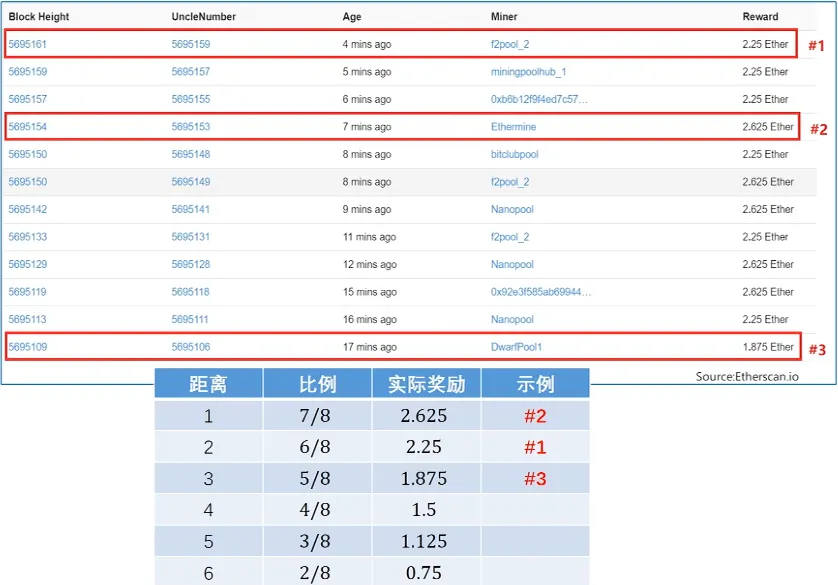Select the 0.75 actual reward cell
The width and height of the screenshot is (838, 585).
pos(427,571)
